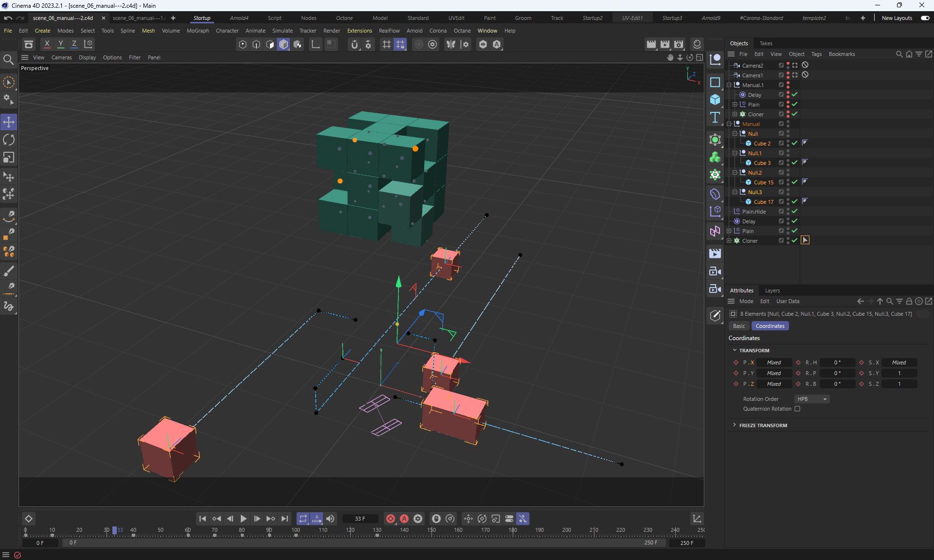Click the Record Active Objects button
Viewport: 934px width, 560px height.
[x=390, y=519]
